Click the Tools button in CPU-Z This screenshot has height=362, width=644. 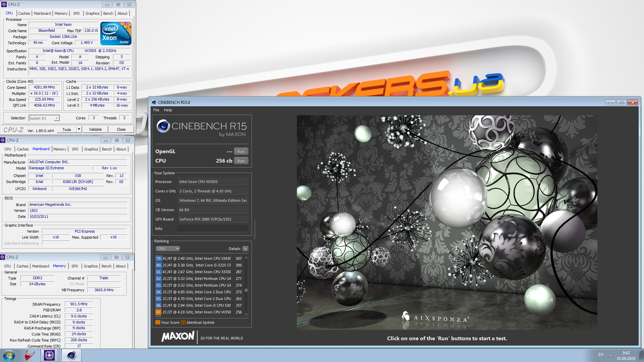click(66, 129)
